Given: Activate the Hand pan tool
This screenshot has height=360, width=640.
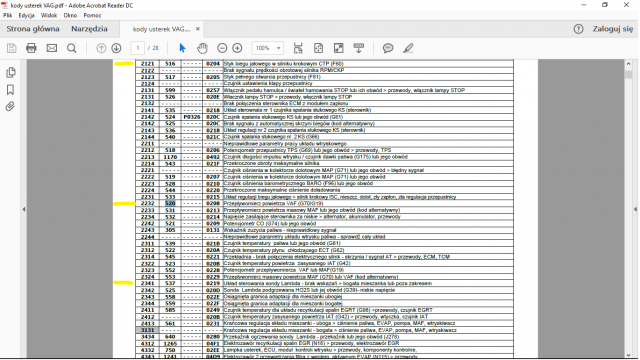Looking at the screenshot, I should click(x=202, y=48).
